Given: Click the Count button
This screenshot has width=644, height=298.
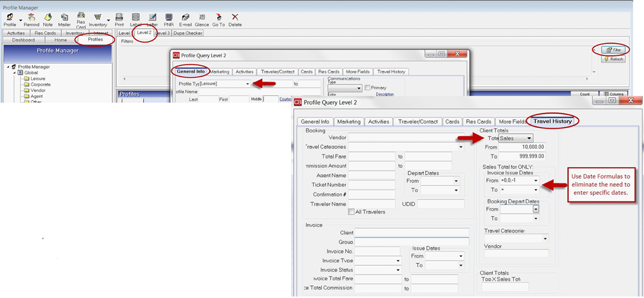Looking at the screenshot, I should (585, 94).
